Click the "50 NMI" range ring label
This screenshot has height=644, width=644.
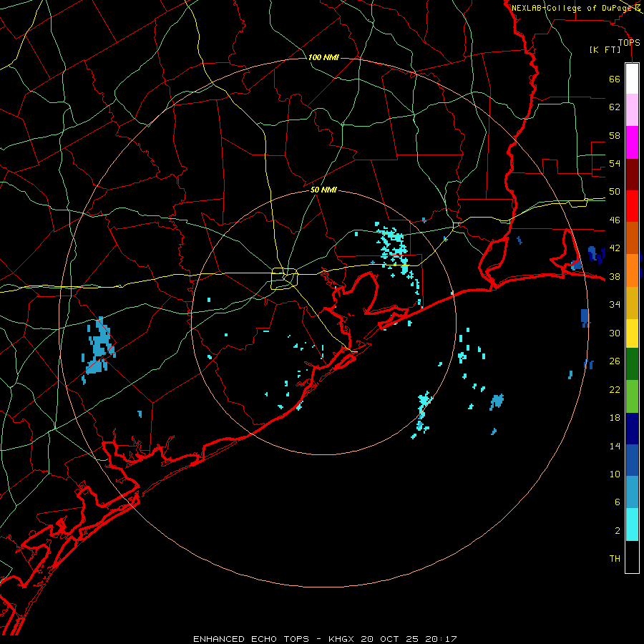click(x=323, y=190)
